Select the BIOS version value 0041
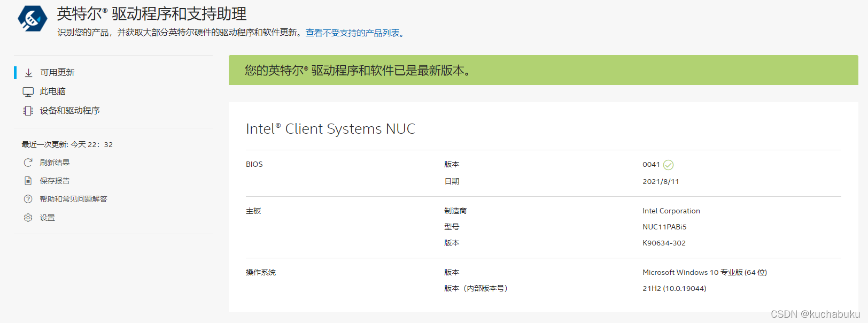The width and height of the screenshot is (868, 323). [651, 165]
